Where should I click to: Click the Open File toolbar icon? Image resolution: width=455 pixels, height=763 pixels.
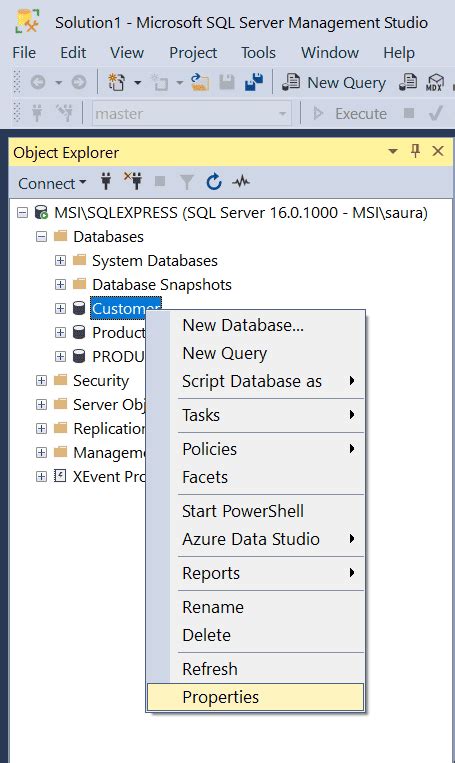[200, 83]
